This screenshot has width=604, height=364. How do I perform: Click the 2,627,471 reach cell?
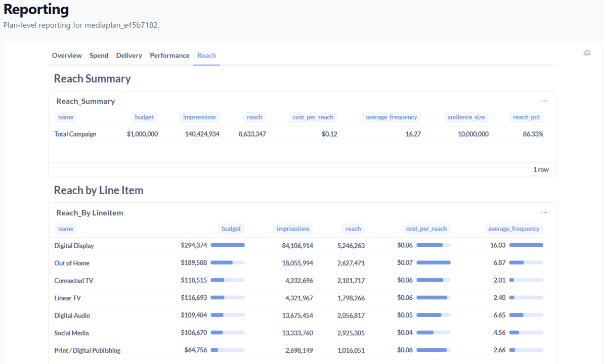pyautogui.click(x=351, y=263)
